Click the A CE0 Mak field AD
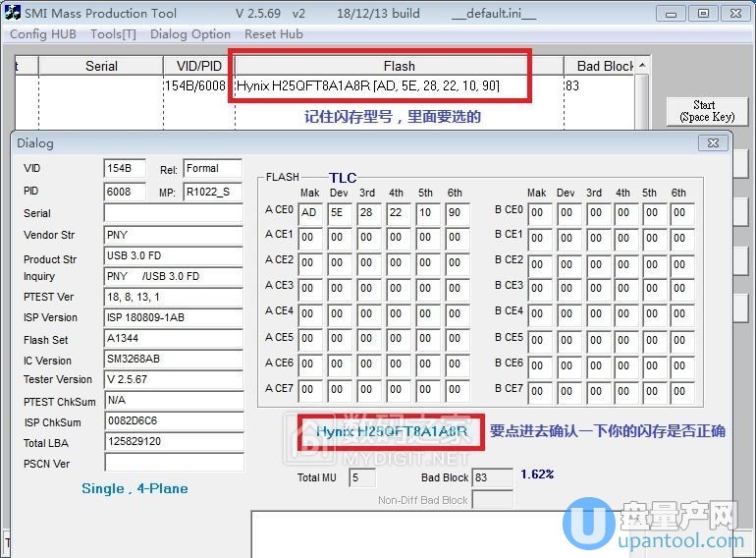Viewport: 756px width, 558px height. [x=310, y=213]
